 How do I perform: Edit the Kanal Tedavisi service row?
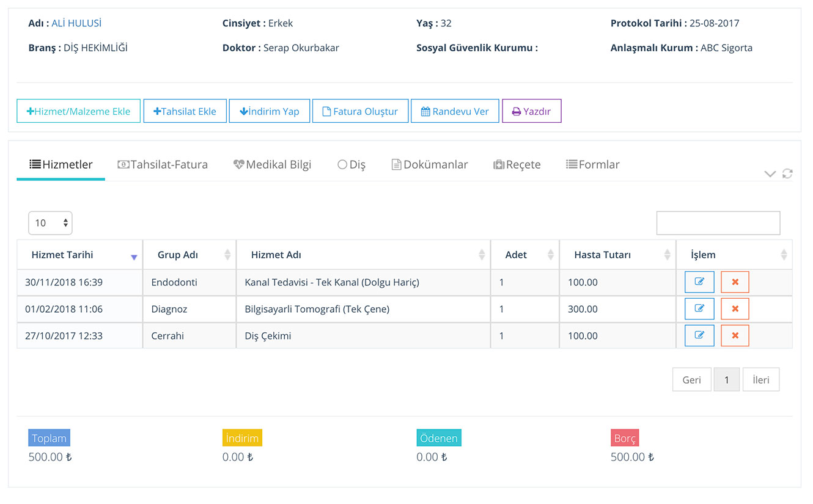coord(699,282)
